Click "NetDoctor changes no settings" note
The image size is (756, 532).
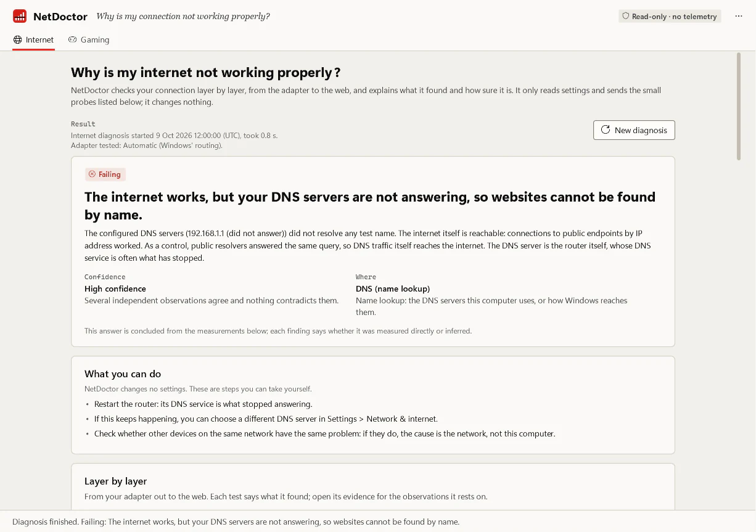[x=198, y=389]
